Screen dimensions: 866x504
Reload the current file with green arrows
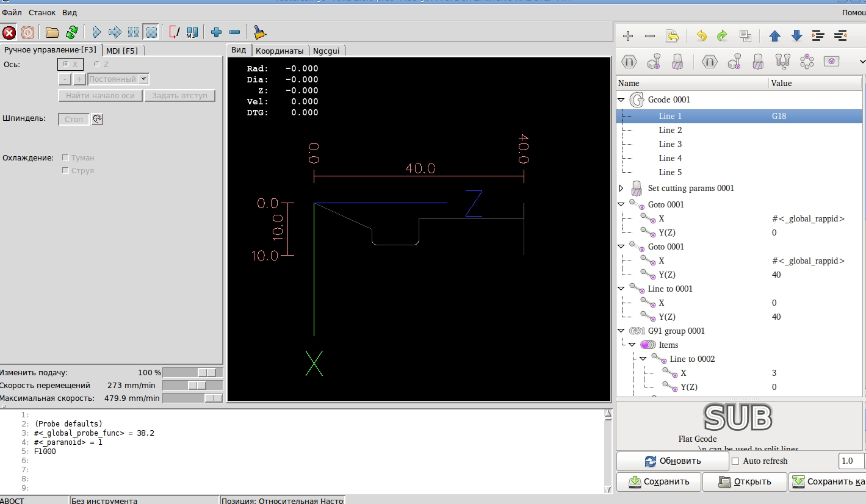pos(72,32)
